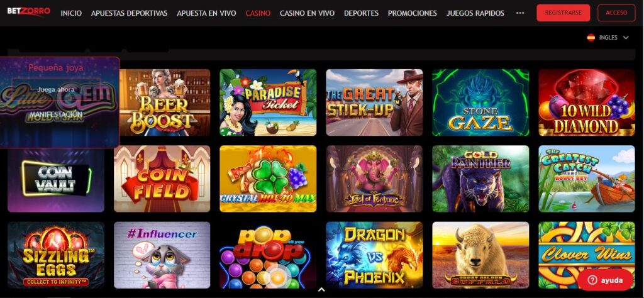The image size is (644, 298).
Task: Open the three-dots more menu
Action: (x=520, y=13)
